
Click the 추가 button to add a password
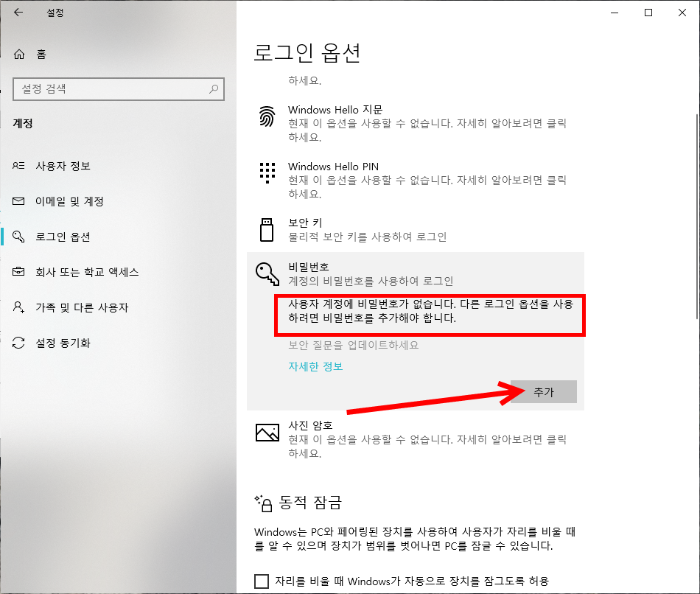pyautogui.click(x=543, y=391)
